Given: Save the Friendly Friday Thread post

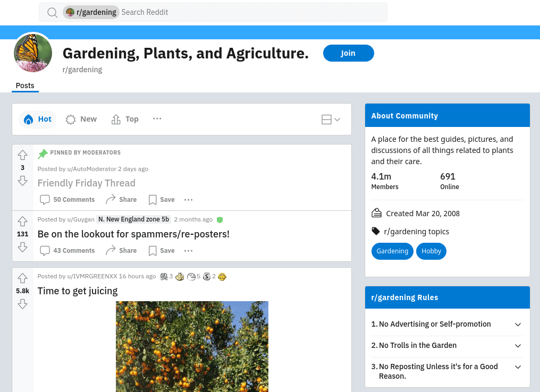Looking at the screenshot, I should point(162,200).
